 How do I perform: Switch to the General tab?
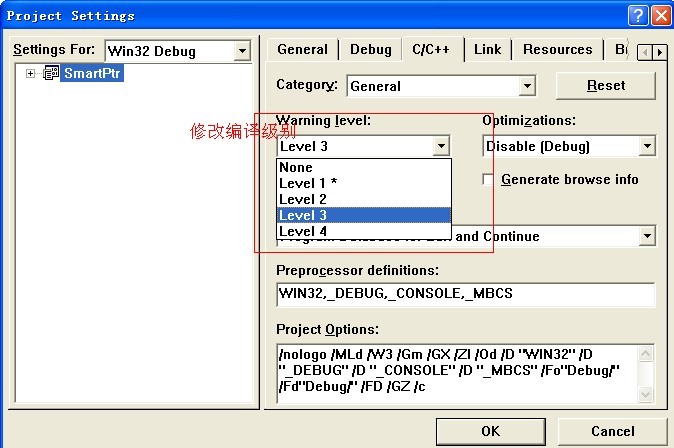pos(302,49)
